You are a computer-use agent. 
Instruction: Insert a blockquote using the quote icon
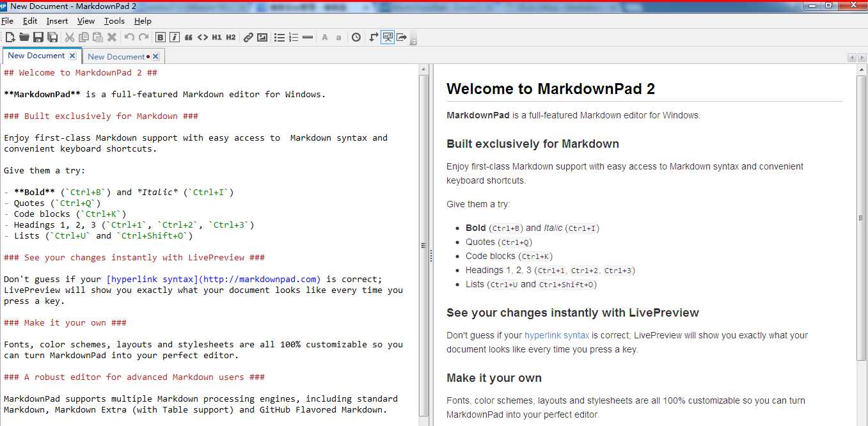[189, 37]
